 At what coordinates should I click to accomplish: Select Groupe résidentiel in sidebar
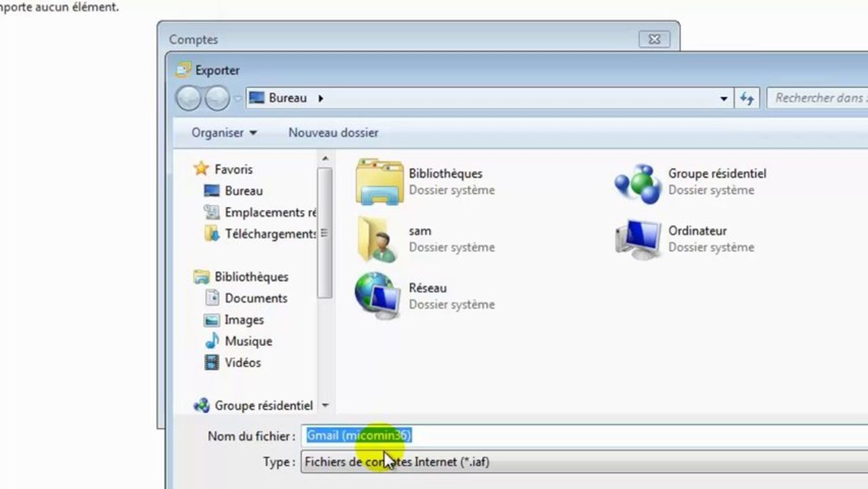[263, 405]
